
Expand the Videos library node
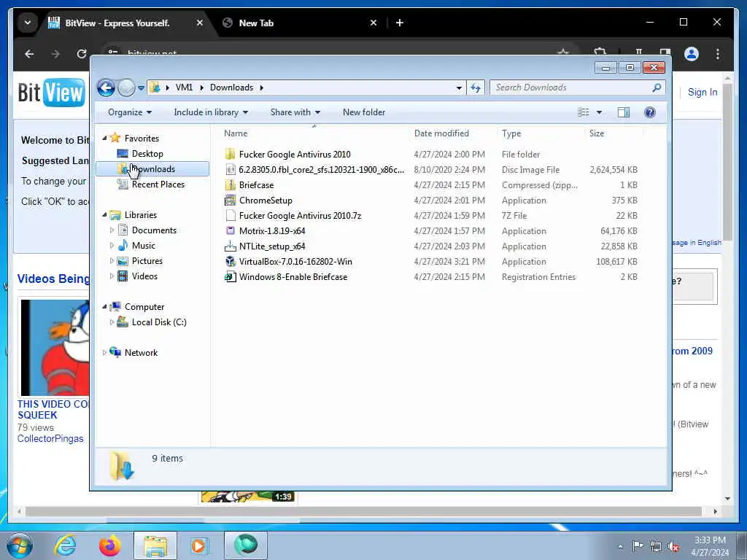coord(112,276)
